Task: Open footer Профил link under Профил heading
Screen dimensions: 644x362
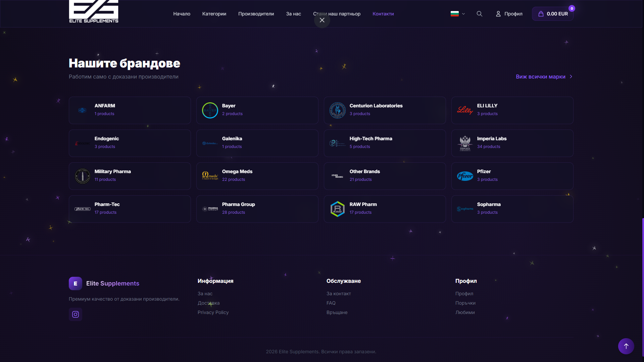Action: pyautogui.click(x=464, y=294)
